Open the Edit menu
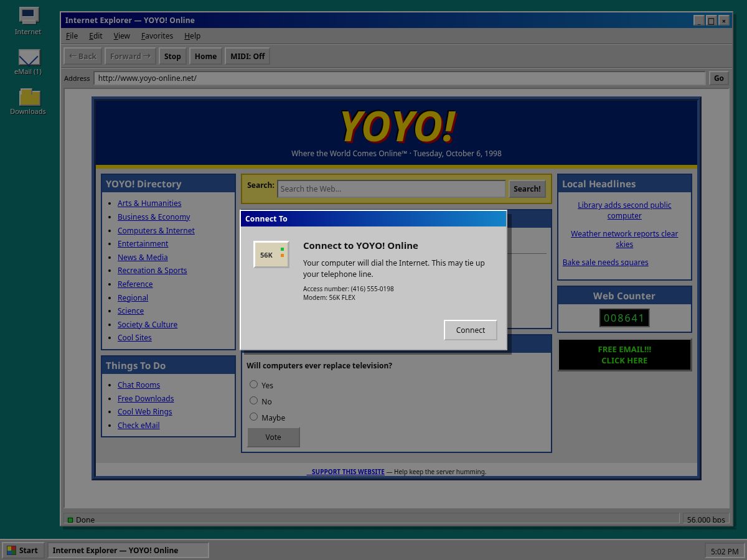The image size is (747, 560). [x=95, y=36]
